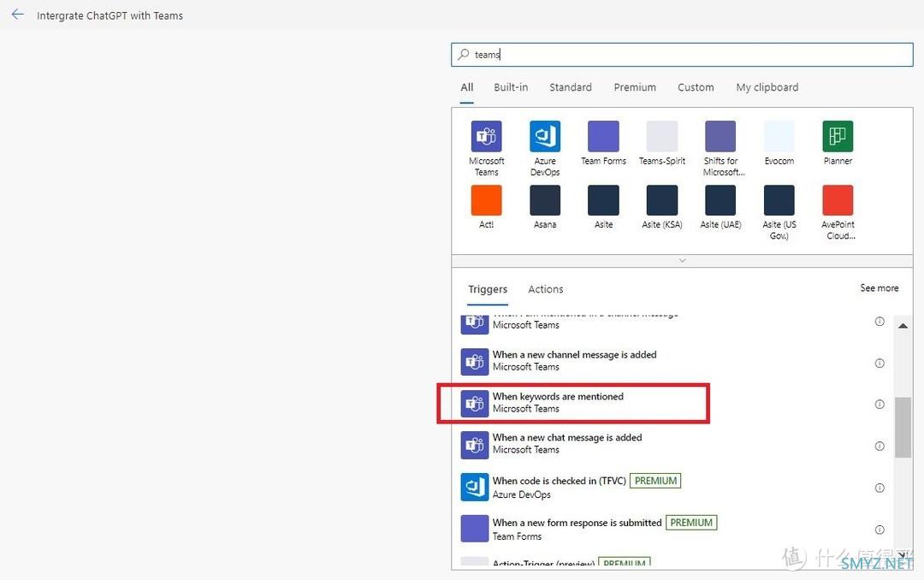Show the Custom connectors tab
The width and height of the screenshot is (924, 580).
pyautogui.click(x=696, y=87)
